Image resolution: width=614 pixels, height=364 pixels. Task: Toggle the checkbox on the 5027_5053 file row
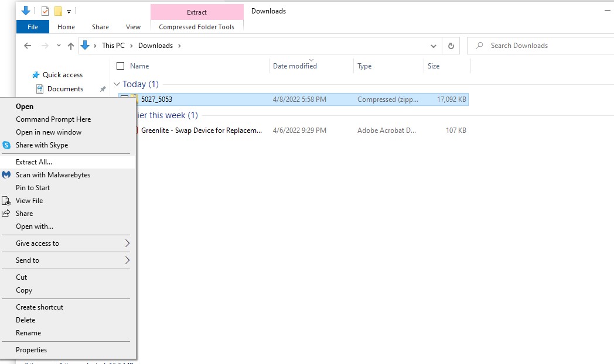(124, 99)
